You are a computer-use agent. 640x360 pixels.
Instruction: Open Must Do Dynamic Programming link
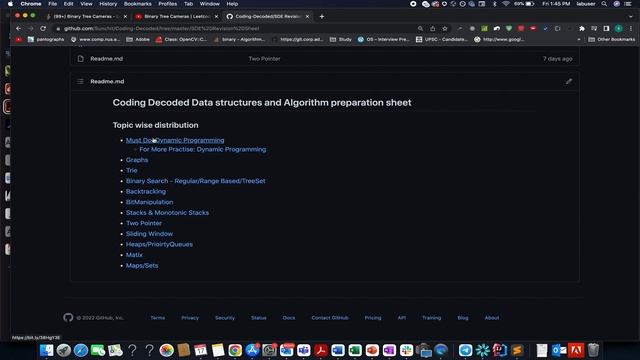tap(175, 140)
